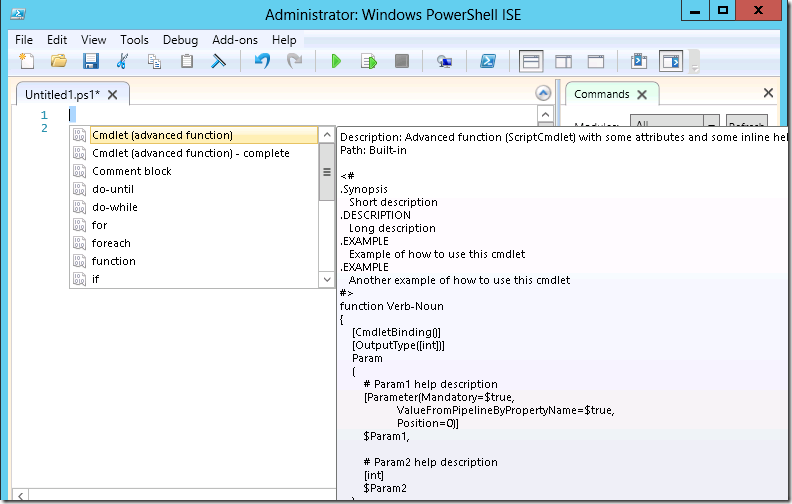Close the Untitled1.ps1 script tab
This screenshot has width=792, height=504.
(x=113, y=95)
